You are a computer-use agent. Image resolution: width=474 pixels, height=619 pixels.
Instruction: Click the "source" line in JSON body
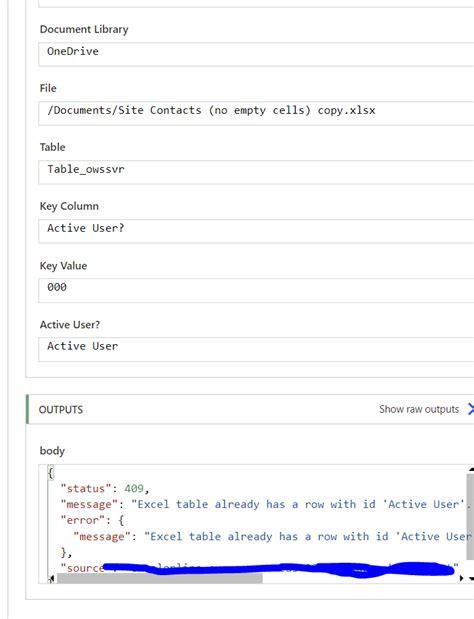coord(259,568)
